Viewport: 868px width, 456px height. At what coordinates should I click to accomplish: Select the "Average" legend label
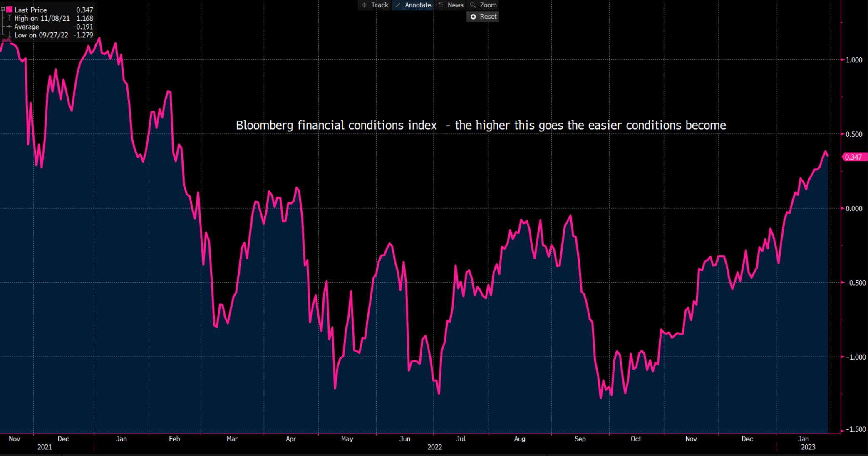[x=27, y=27]
